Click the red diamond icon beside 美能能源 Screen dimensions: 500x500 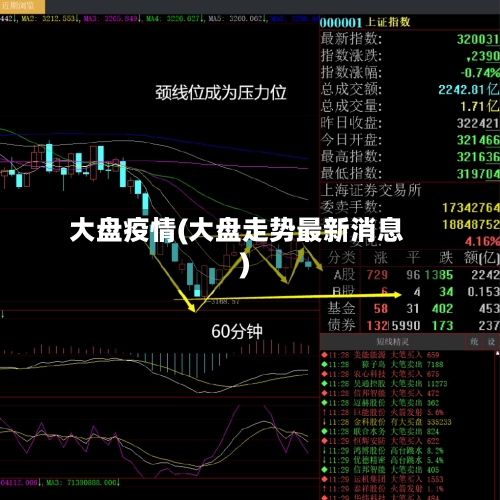tap(324, 355)
